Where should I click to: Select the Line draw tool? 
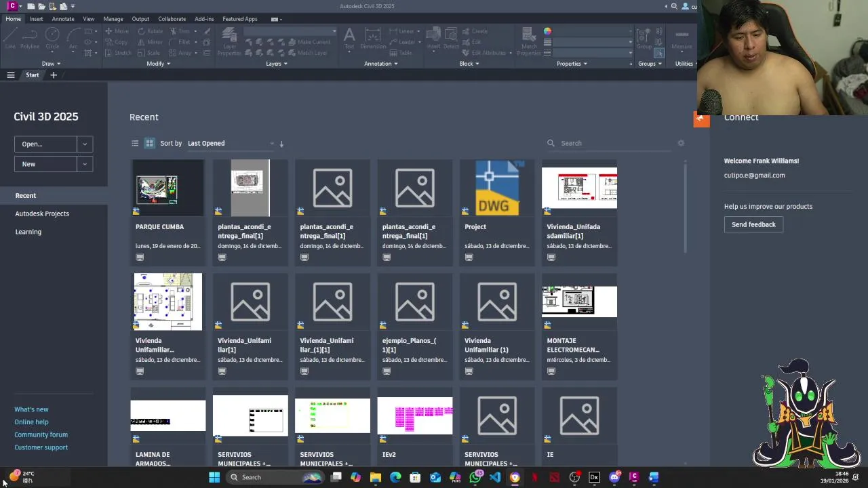tap(10, 39)
